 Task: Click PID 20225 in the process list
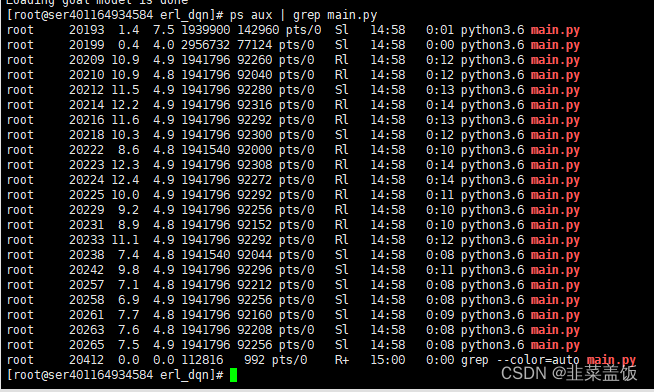click(86, 195)
